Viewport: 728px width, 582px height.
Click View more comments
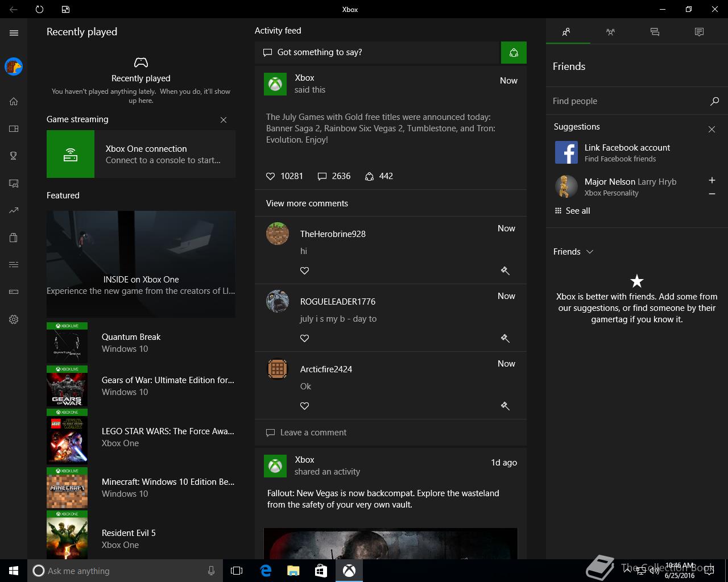(x=307, y=203)
